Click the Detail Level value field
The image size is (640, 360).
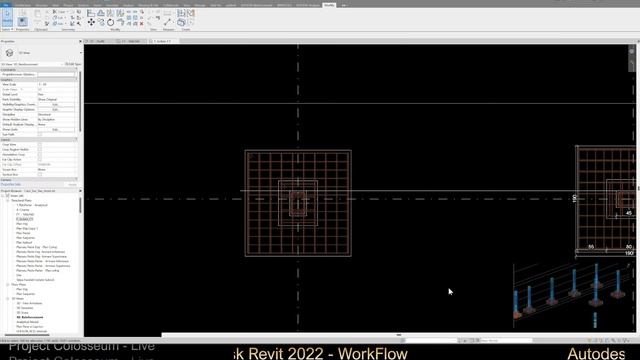click(56, 94)
